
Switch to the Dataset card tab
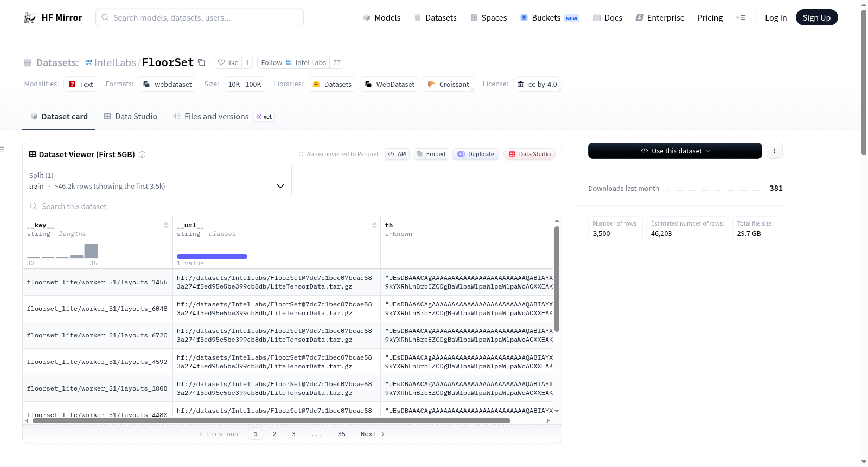coord(59,117)
